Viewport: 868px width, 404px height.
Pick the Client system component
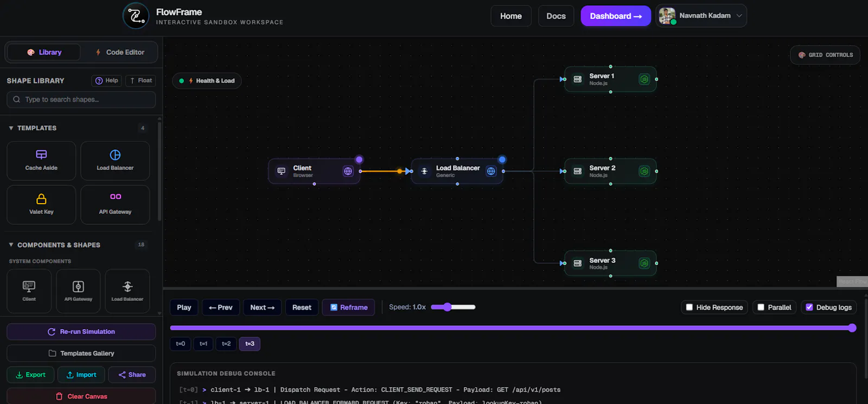[29, 291]
